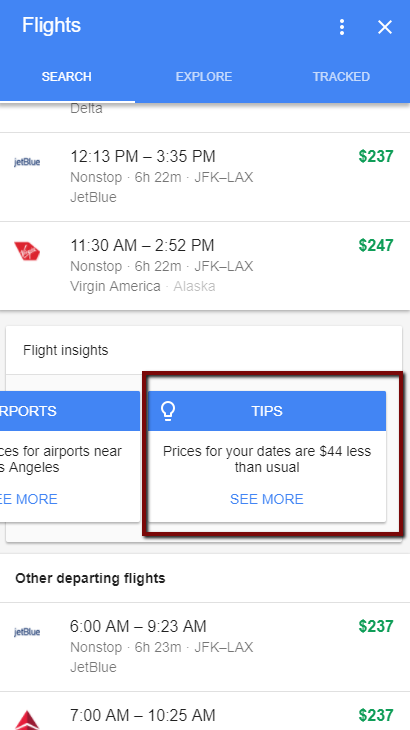This screenshot has height=730, width=410.
Task: Click the JetBlue logo on 6:00 AM flight
Action: [x=27, y=632]
